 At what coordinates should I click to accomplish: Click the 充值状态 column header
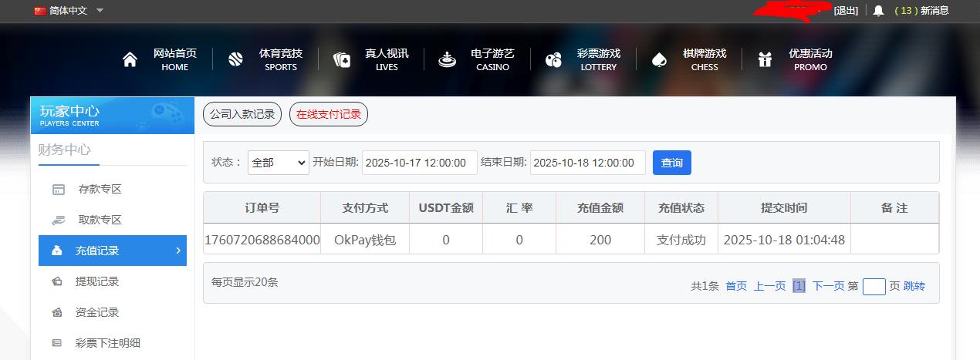tap(681, 208)
